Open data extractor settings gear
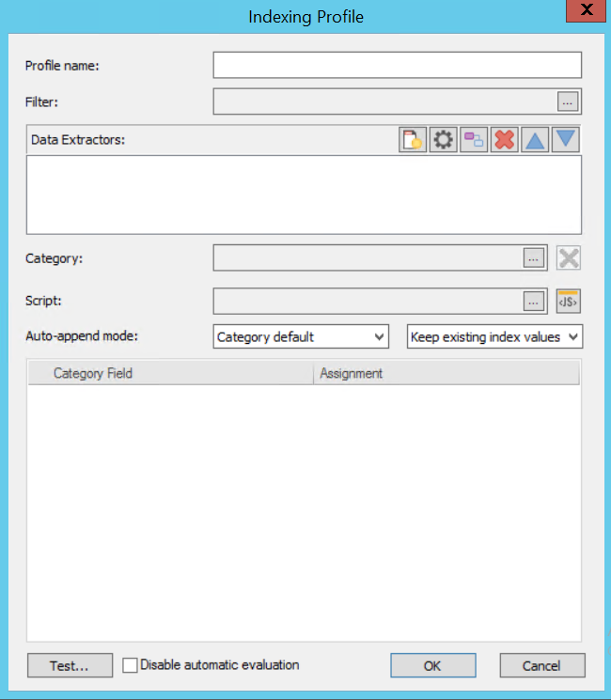Screen dimensions: 611x700 [x=443, y=140]
